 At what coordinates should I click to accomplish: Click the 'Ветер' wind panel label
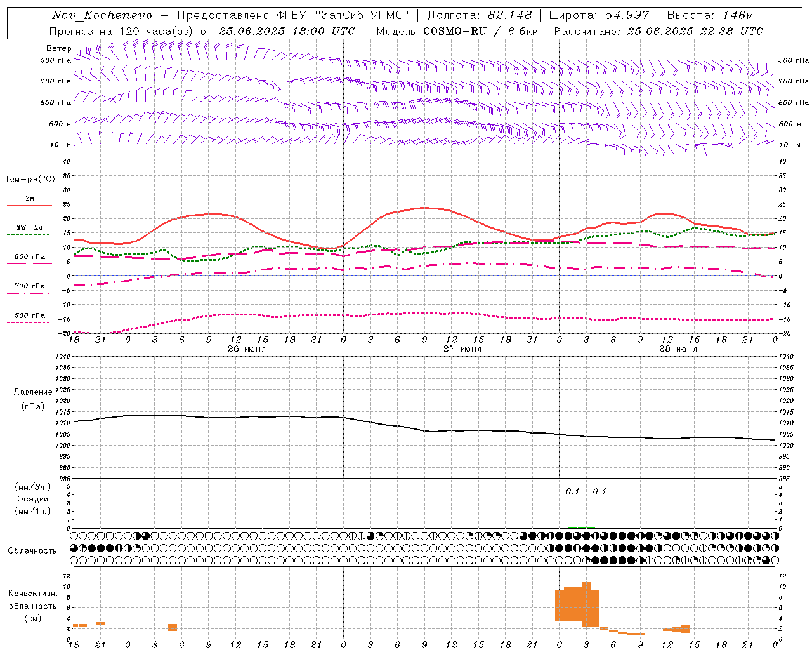click(58, 48)
